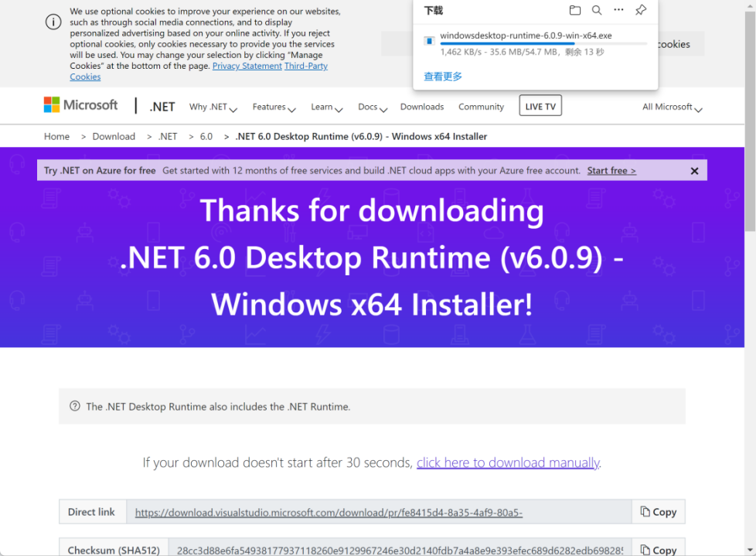Go to the .NET breadcrumb
Image resolution: width=756 pixels, height=556 pixels.
click(168, 136)
